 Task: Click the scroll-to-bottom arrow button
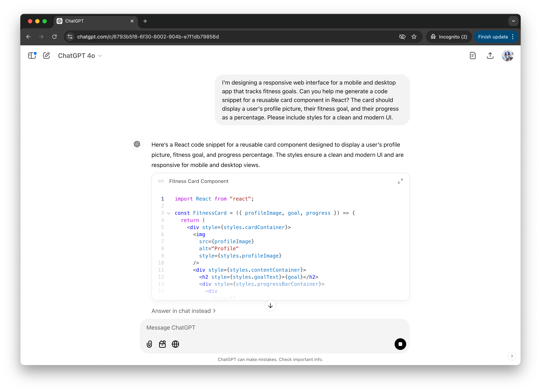(x=270, y=306)
